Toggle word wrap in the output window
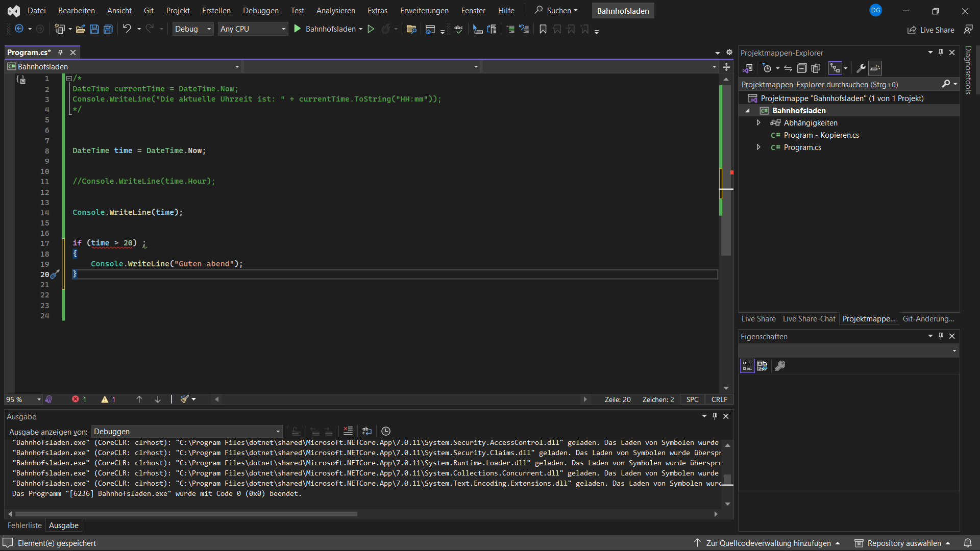The image size is (980, 551). [367, 431]
